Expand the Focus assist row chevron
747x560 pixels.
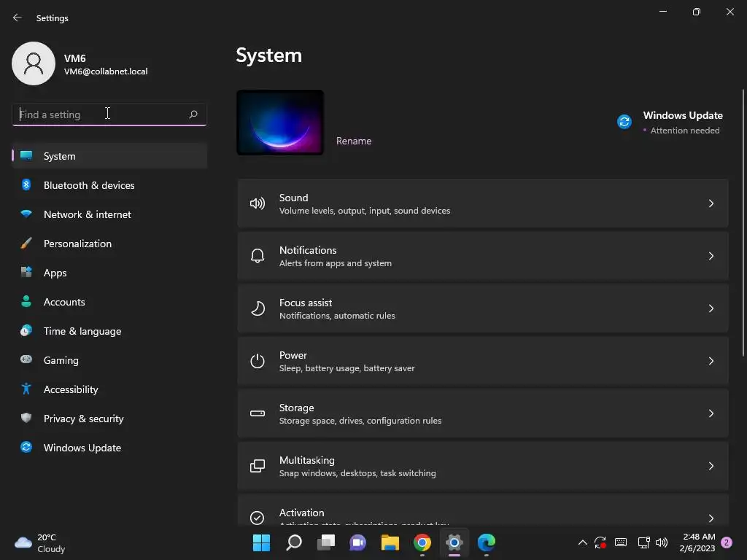(711, 308)
